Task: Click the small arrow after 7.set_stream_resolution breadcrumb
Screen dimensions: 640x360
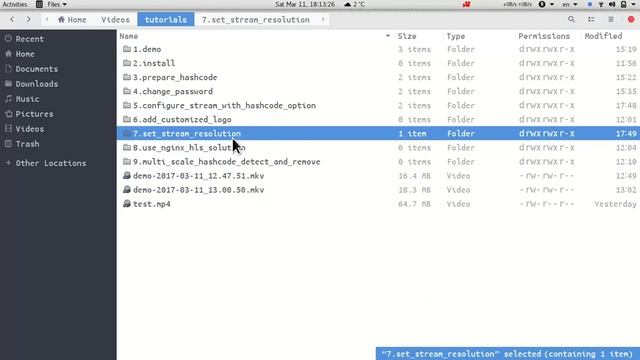Action: coord(323,19)
